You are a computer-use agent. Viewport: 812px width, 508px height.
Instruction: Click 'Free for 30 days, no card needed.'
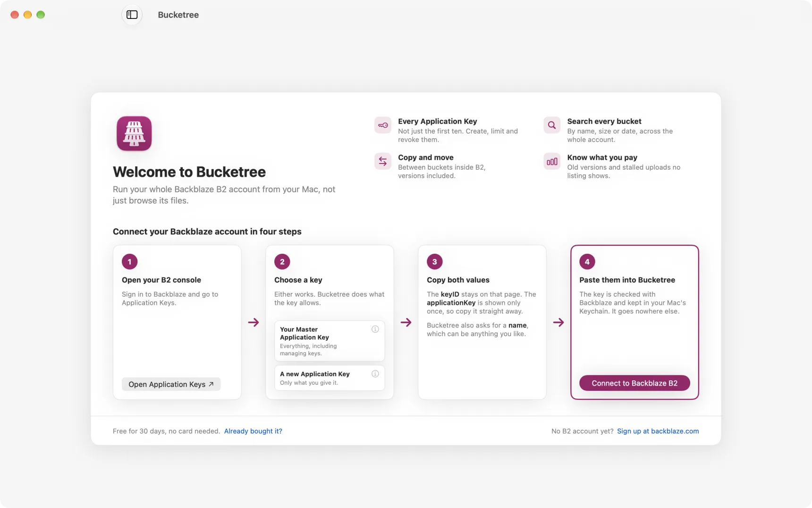(166, 431)
